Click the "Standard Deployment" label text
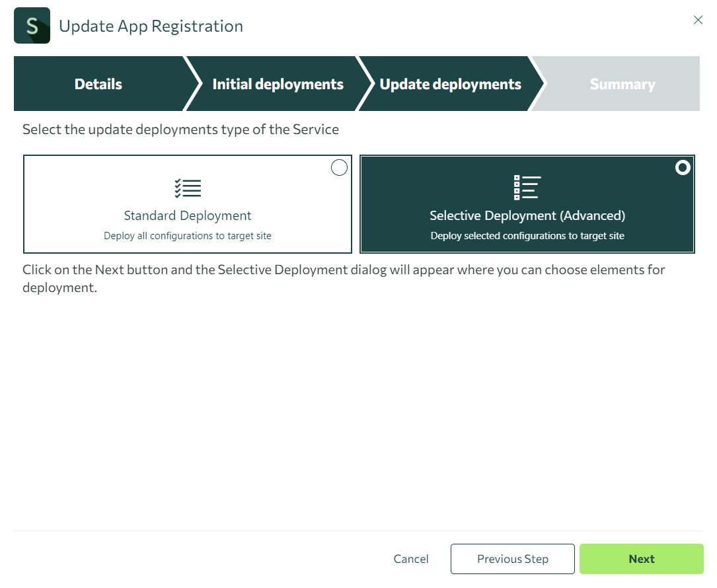The height and width of the screenshot is (588, 717). point(187,215)
